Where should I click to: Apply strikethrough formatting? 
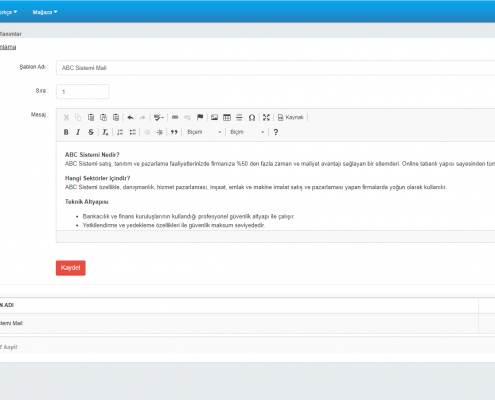(91, 132)
